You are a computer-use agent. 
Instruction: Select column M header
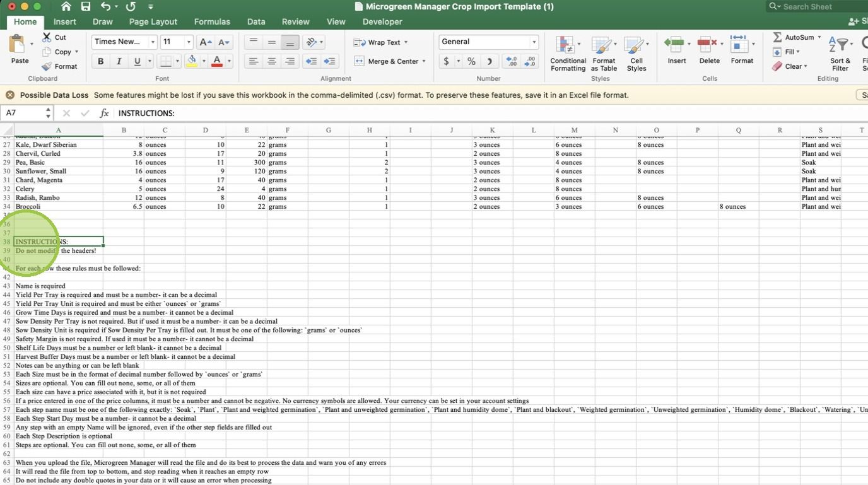pos(574,130)
